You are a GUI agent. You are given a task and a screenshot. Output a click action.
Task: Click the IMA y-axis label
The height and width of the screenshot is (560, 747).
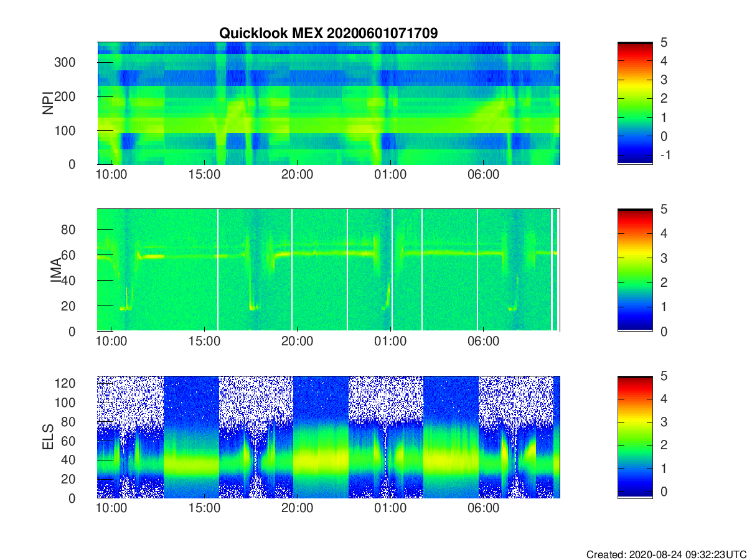click(56, 270)
